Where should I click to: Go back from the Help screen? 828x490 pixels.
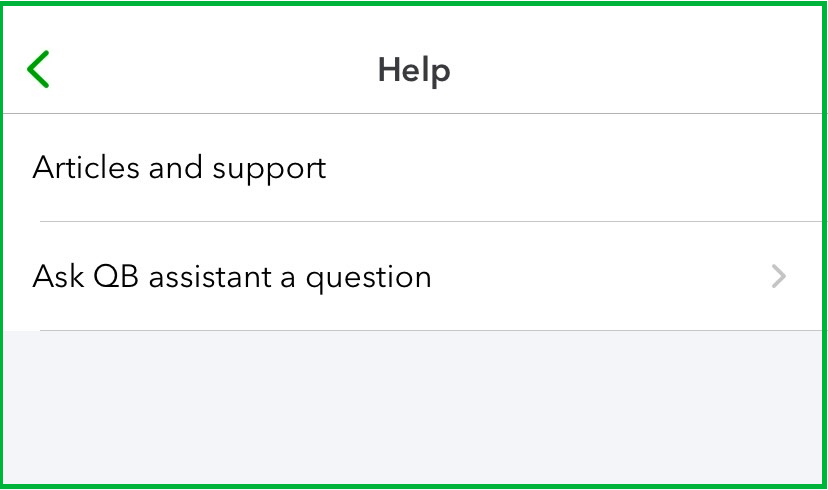click(x=38, y=70)
